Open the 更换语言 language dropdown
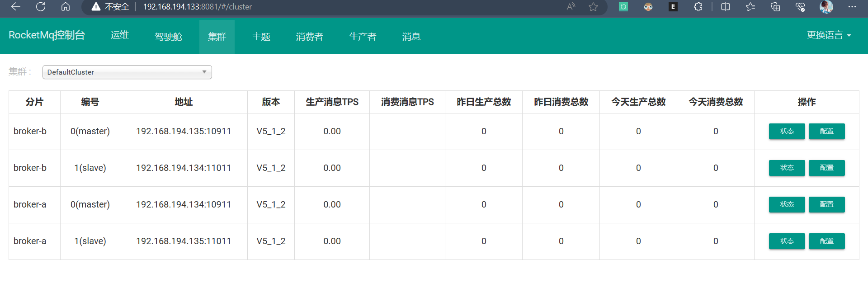The width and height of the screenshot is (868, 302). click(x=829, y=35)
